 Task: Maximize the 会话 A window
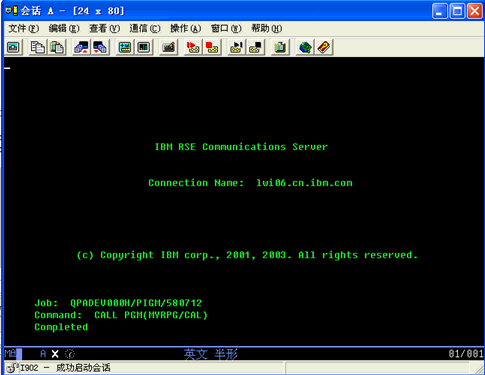[x=457, y=11]
